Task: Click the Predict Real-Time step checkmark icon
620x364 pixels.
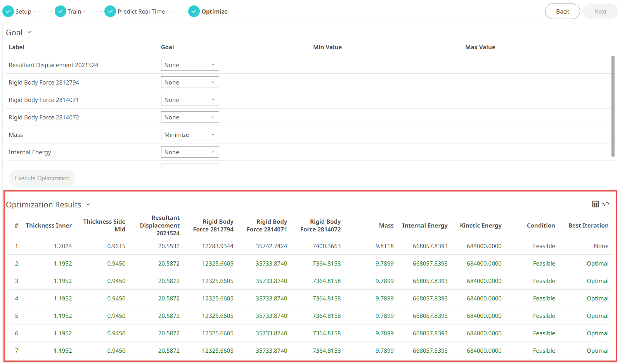Action: [110, 12]
